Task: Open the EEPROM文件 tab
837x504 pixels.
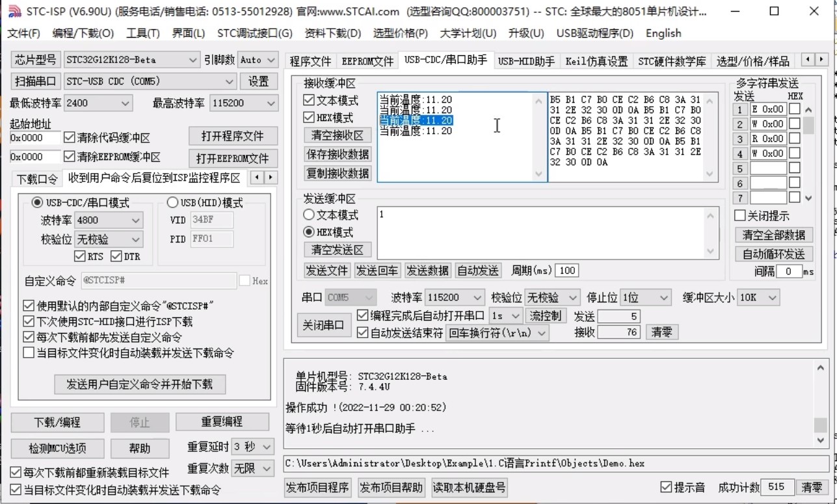Action: point(367,61)
